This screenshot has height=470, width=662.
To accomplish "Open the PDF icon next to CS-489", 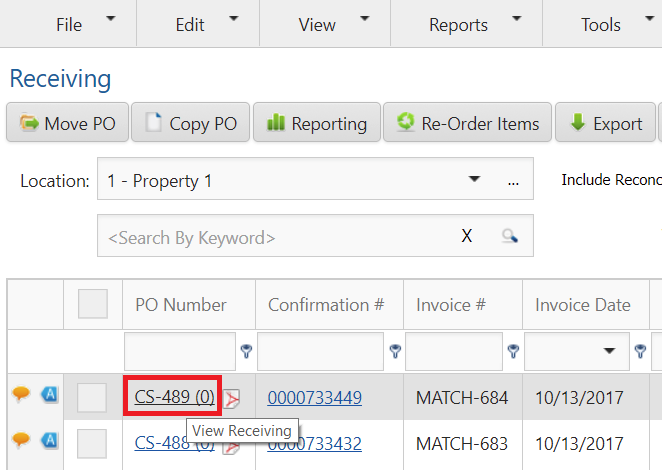I will pos(232,399).
